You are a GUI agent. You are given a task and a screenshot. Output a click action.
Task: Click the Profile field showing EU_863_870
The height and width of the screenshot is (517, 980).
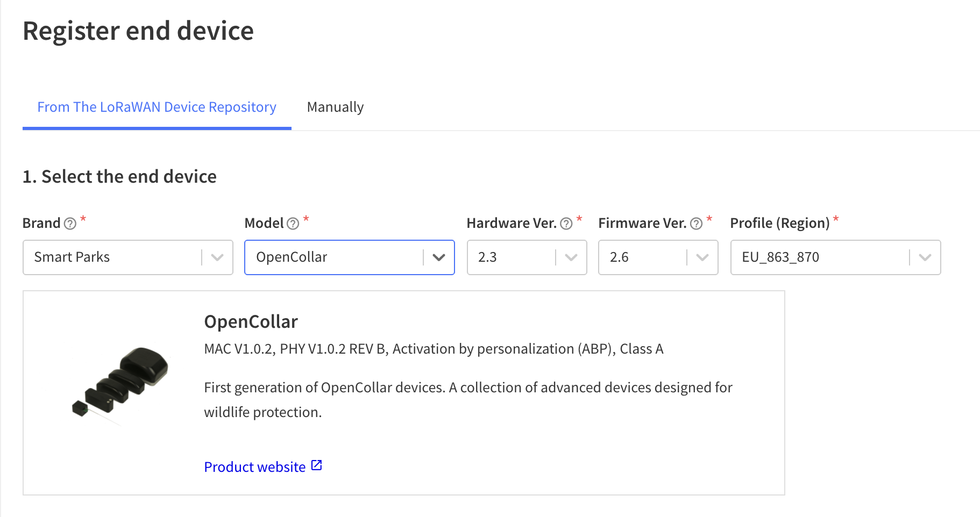(x=807, y=257)
